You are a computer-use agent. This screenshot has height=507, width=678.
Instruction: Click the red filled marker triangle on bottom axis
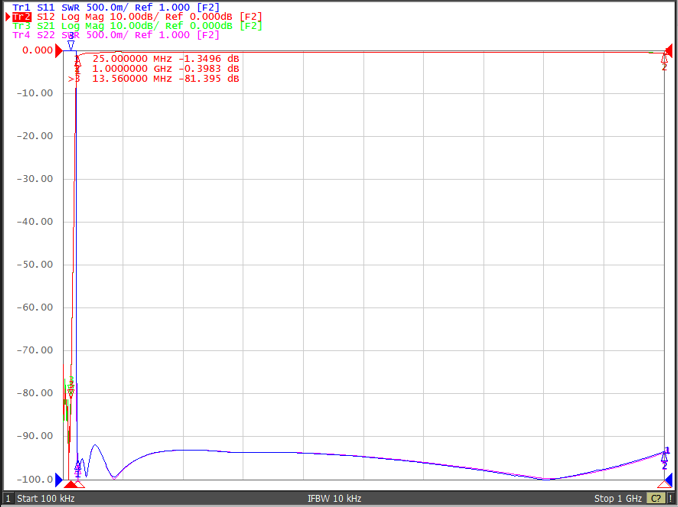(x=70, y=484)
